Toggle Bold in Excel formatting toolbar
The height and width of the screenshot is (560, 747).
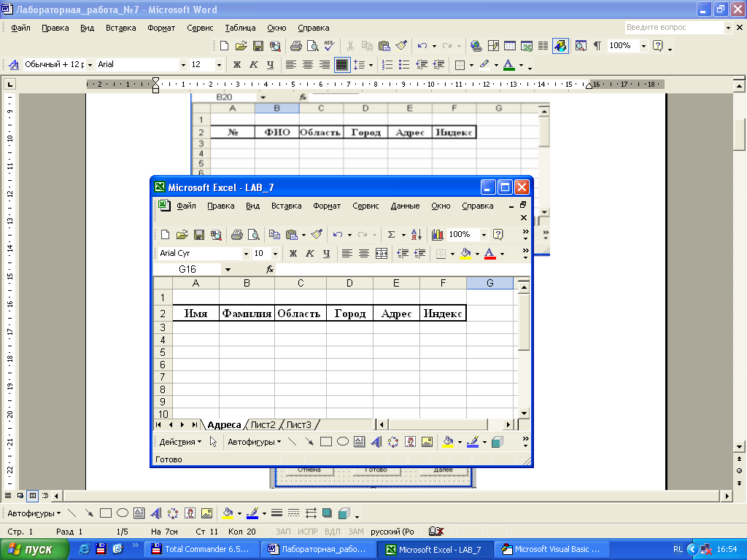point(293,253)
